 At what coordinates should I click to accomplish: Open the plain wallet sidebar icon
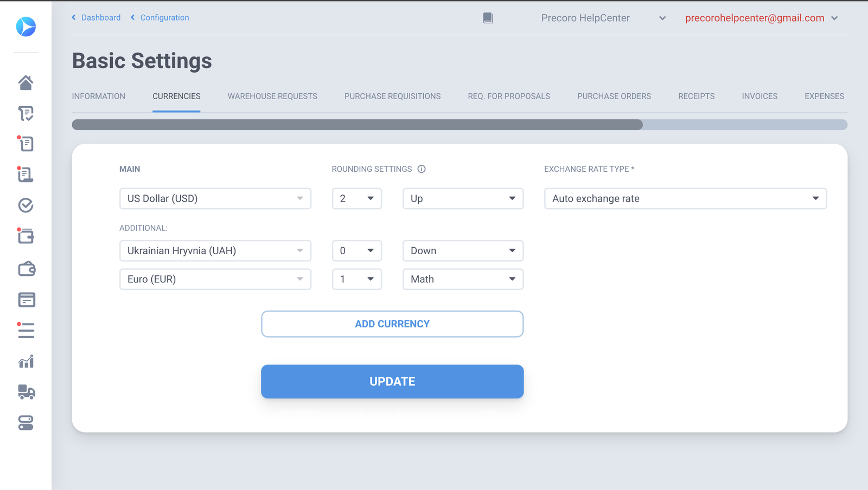(x=26, y=269)
